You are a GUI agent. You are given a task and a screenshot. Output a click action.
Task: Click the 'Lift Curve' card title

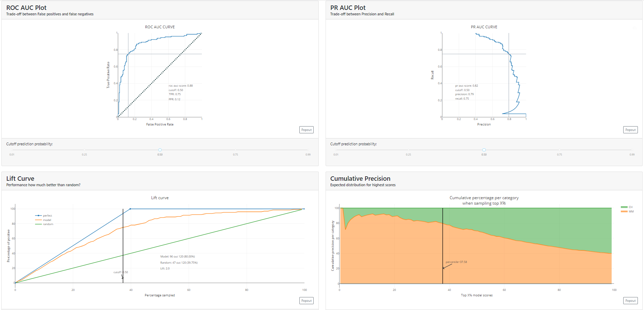pos(20,178)
